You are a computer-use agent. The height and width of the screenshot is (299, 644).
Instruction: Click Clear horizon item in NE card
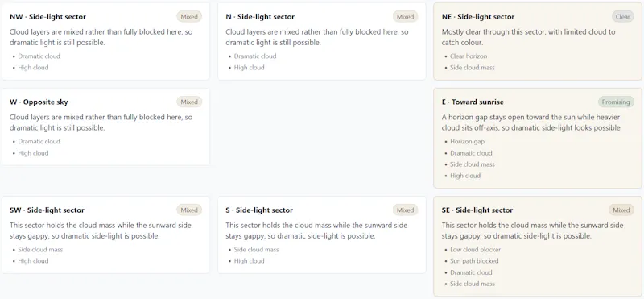(x=469, y=56)
